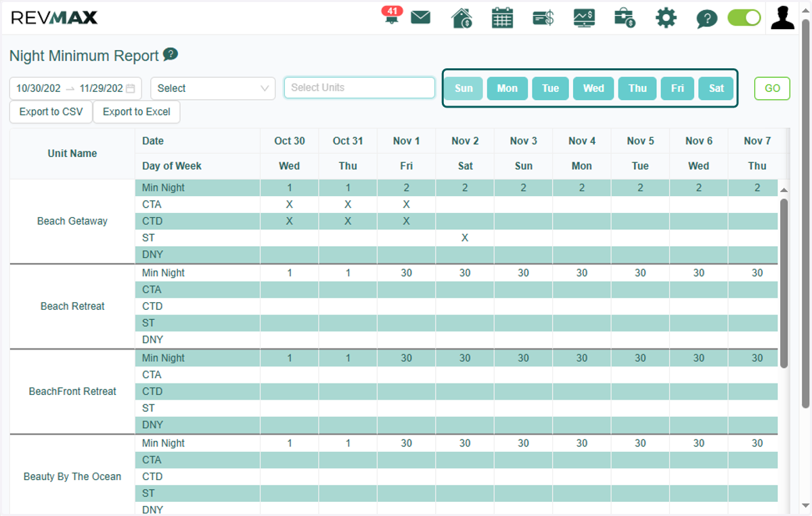Open the settings gear icon
812x516 pixels.
click(x=666, y=18)
